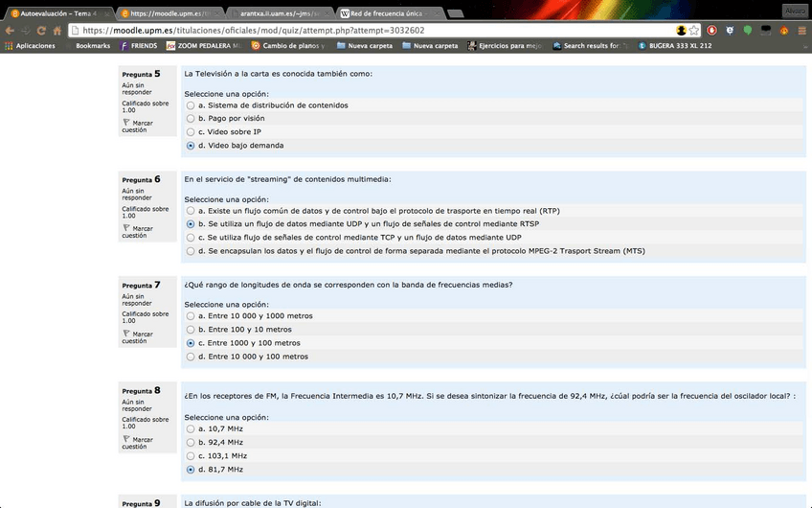Go back with the browser back arrow
Viewport: 812px width, 508px height.
coord(10,31)
